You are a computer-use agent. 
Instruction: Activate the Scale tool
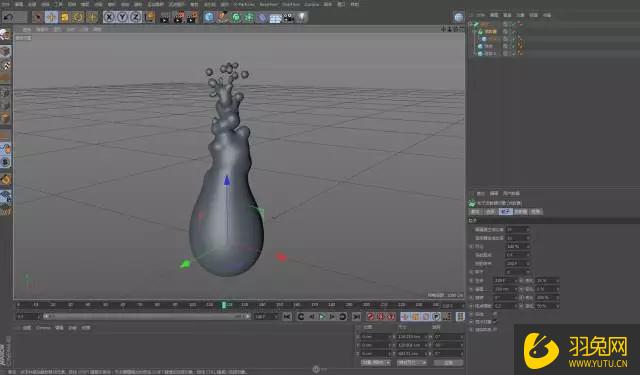tap(64, 17)
